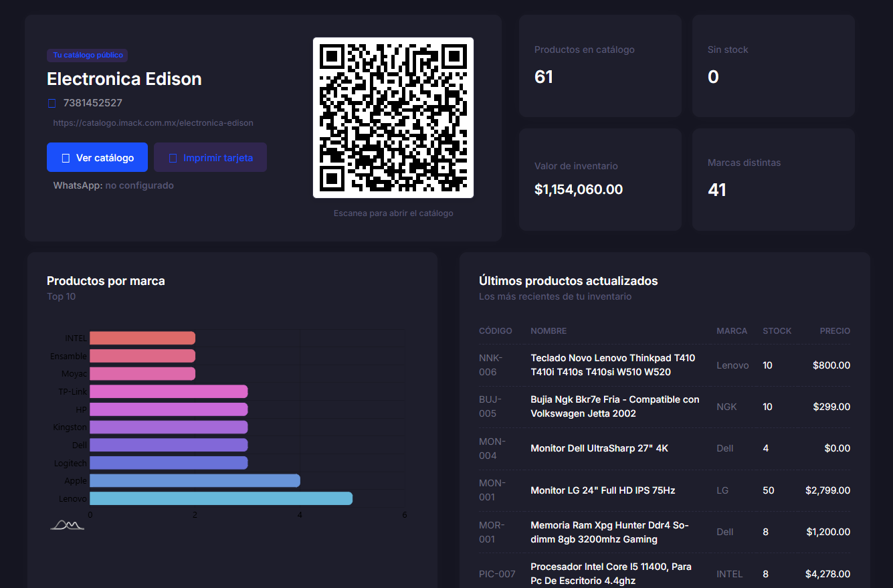Image resolution: width=893 pixels, height=588 pixels.
Task: Select product code BUJ-005
Action: [490, 407]
